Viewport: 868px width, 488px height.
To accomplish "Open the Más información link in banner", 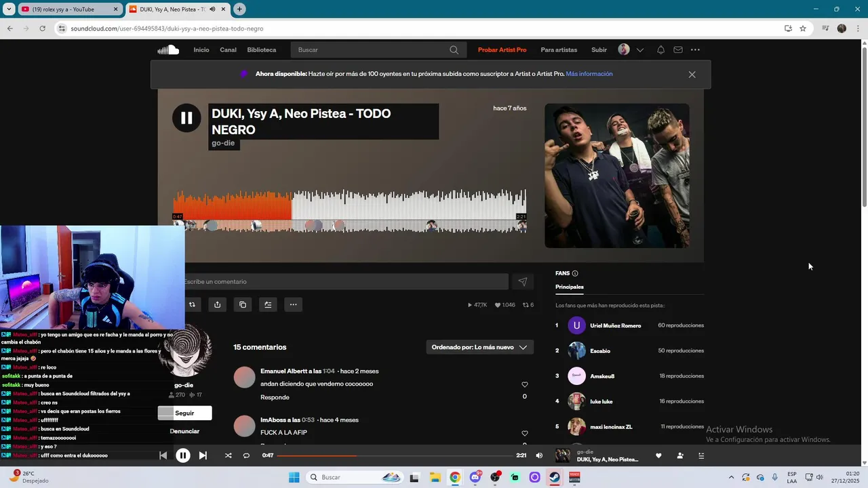I will (x=589, y=74).
